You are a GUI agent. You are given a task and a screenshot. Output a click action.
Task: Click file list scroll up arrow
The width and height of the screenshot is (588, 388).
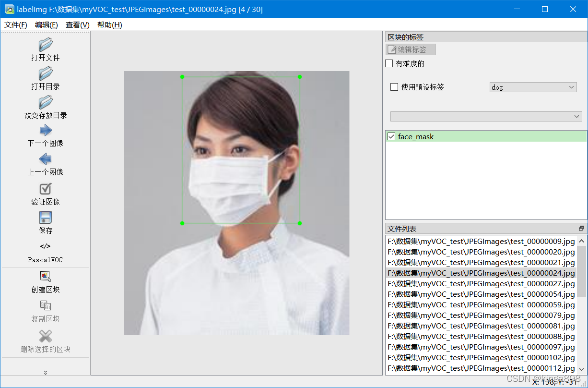click(581, 241)
